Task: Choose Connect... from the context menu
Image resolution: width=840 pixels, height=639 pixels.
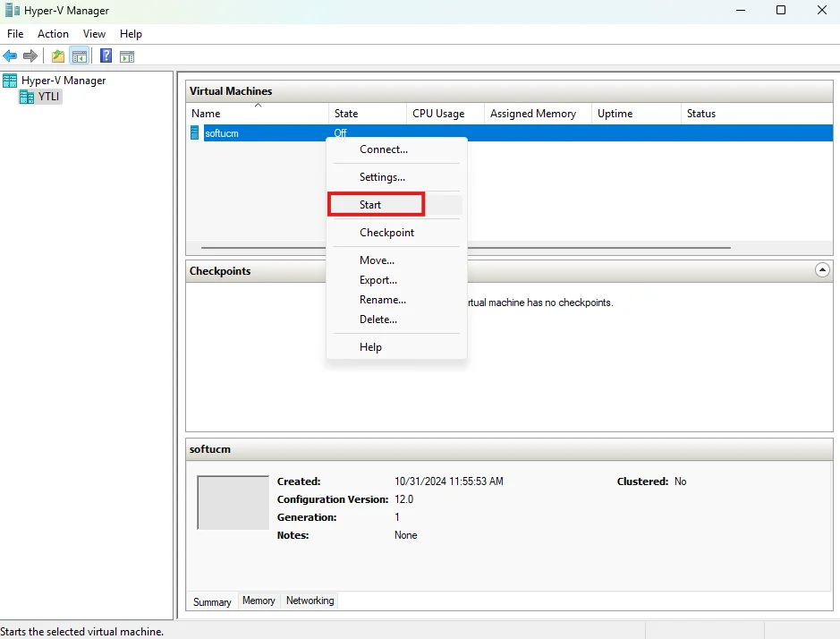Action: point(396,149)
